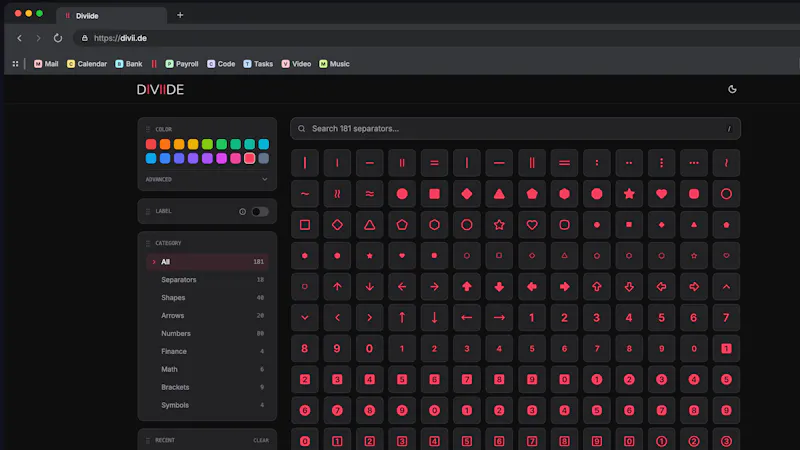Choose the large filled diamond shape
800x450 pixels.
point(467,194)
